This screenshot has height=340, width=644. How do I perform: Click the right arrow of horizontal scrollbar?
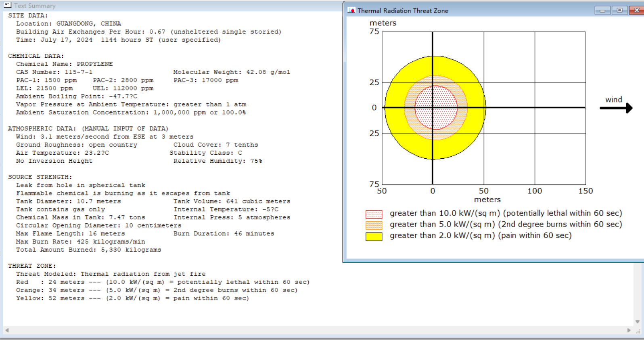click(x=629, y=330)
